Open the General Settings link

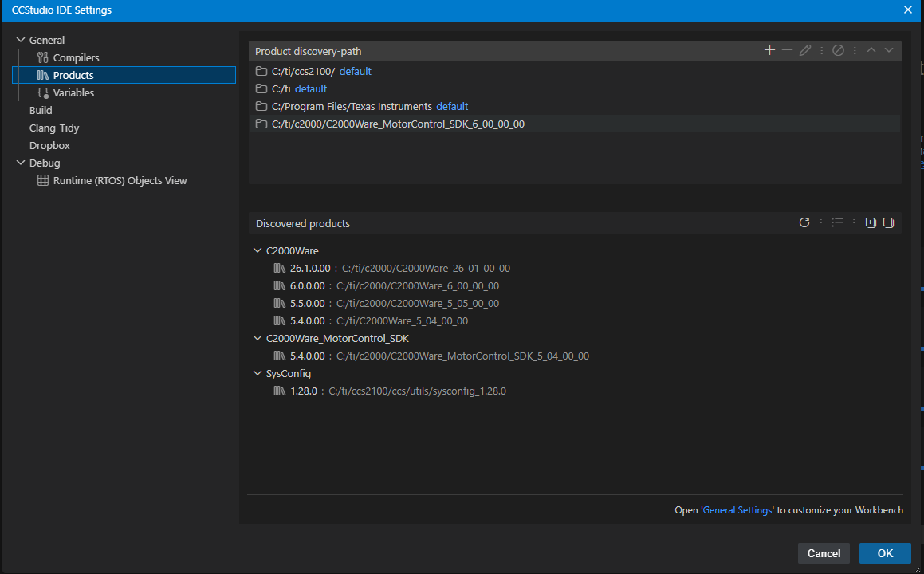737,510
